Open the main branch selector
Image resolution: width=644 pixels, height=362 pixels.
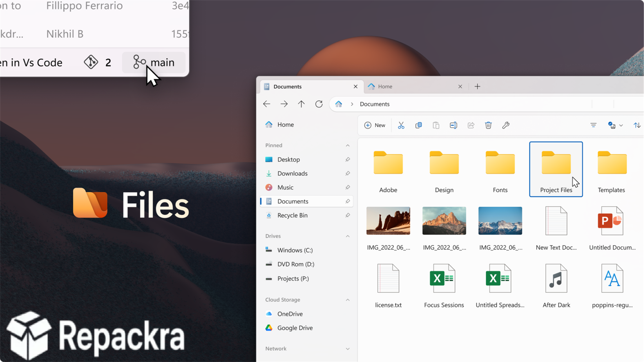point(154,63)
